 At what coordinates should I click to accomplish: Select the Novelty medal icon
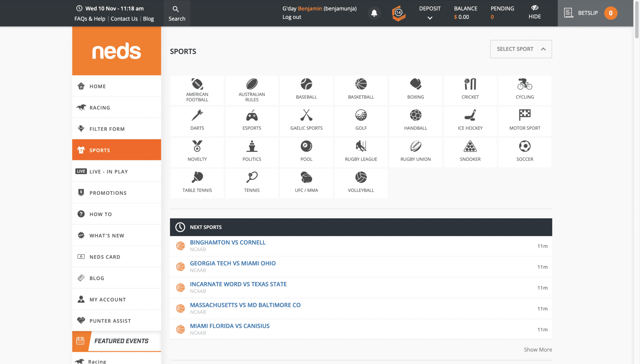pos(197,146)
